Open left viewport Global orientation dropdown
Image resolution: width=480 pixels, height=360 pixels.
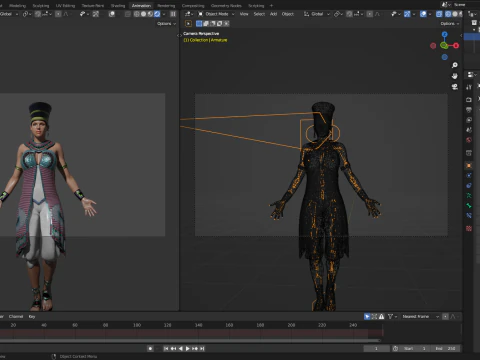(9, 14)
